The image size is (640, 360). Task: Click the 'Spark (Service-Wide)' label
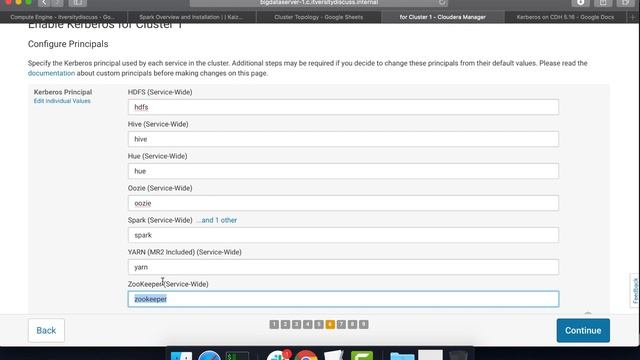[160, 220]
